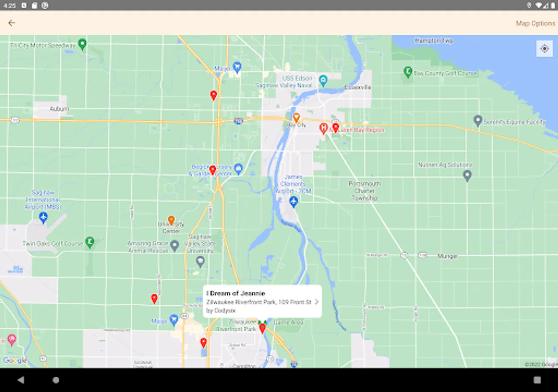This screenshot has width=558, height=392.
Task: Tap the Serenity Equine Facility gray pin
Action: 478,120
